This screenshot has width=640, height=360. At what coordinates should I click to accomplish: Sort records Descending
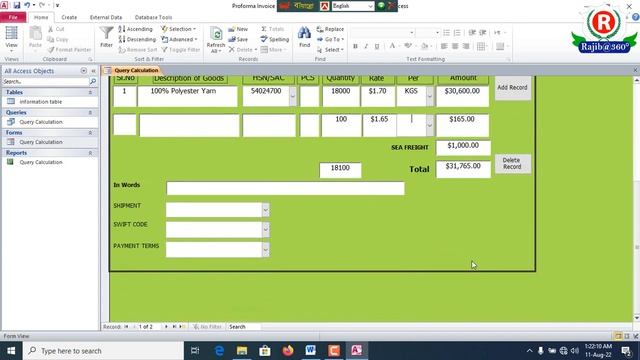click(x=137, y=39)
